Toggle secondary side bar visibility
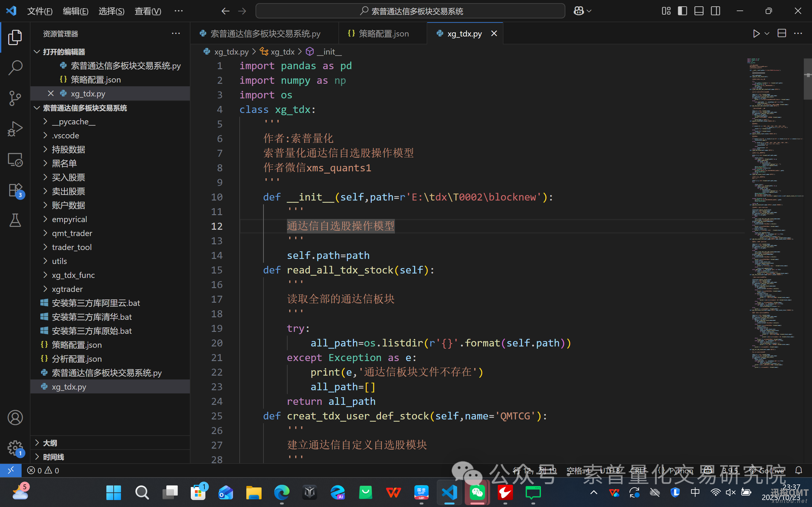 (715, 11)
